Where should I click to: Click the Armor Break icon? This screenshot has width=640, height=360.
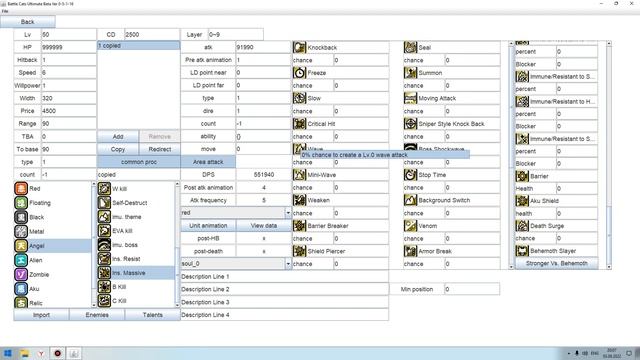point(410,251)
